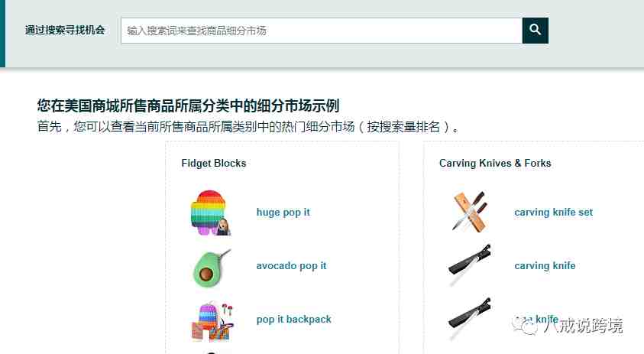The image size is (644, 354).
Task: Click the 您在美国商城 section heading
Action: 188,106
